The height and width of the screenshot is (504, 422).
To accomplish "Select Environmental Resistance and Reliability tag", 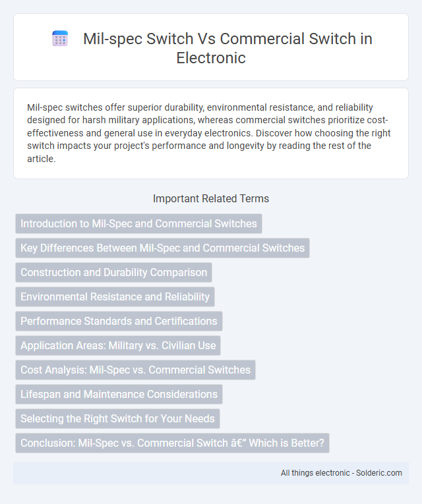I will pyautogui.click(x=115, y=296).
